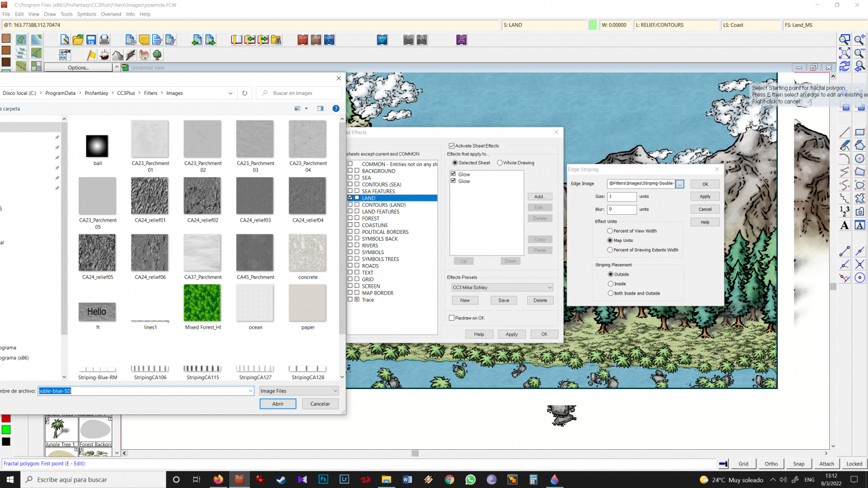Select the Text 'A' tool
868x488 pixels.
845,225
